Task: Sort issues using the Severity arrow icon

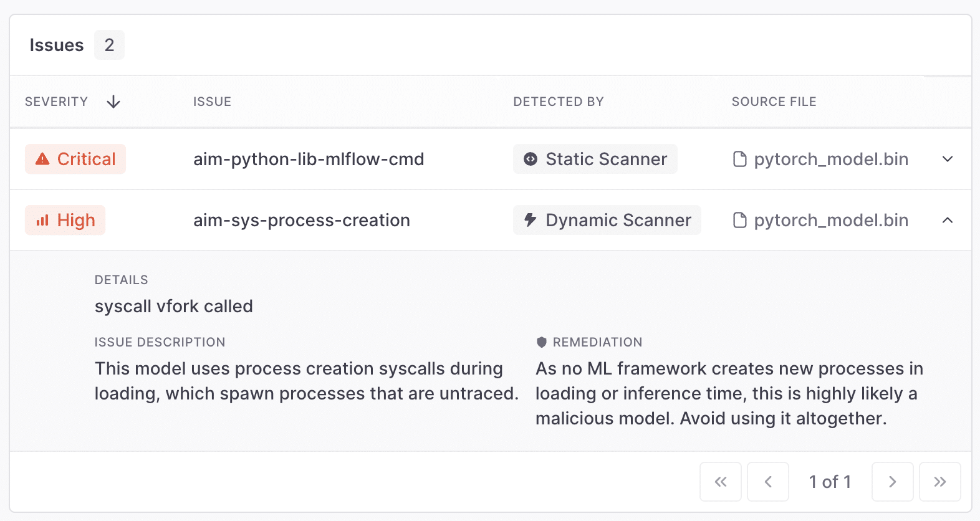Action: [113, 102]
